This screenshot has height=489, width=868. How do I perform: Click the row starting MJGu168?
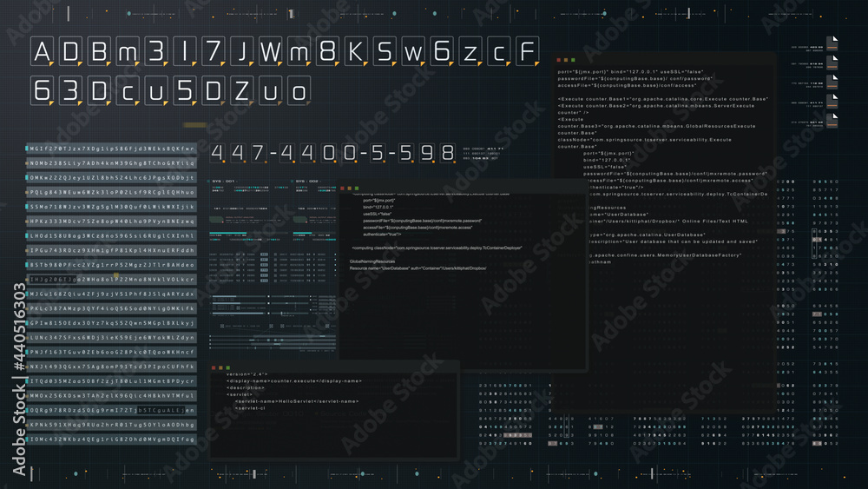pos(111,294)
